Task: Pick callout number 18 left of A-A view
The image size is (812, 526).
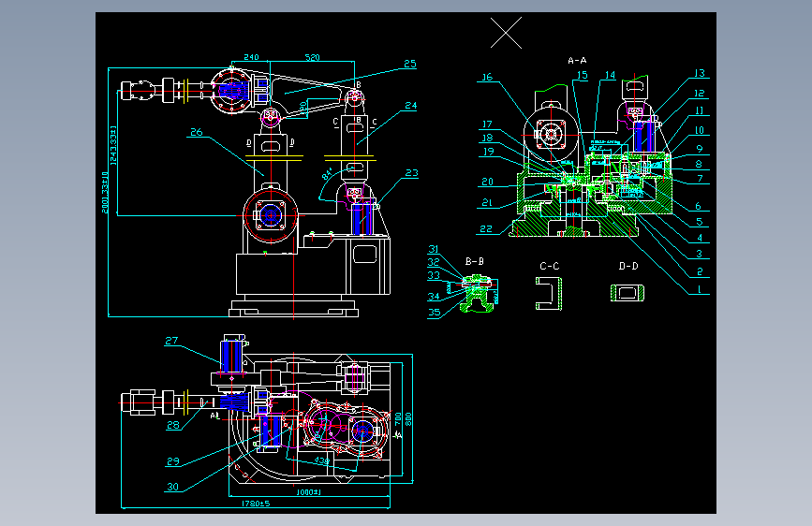Action: tap(487, 138)
